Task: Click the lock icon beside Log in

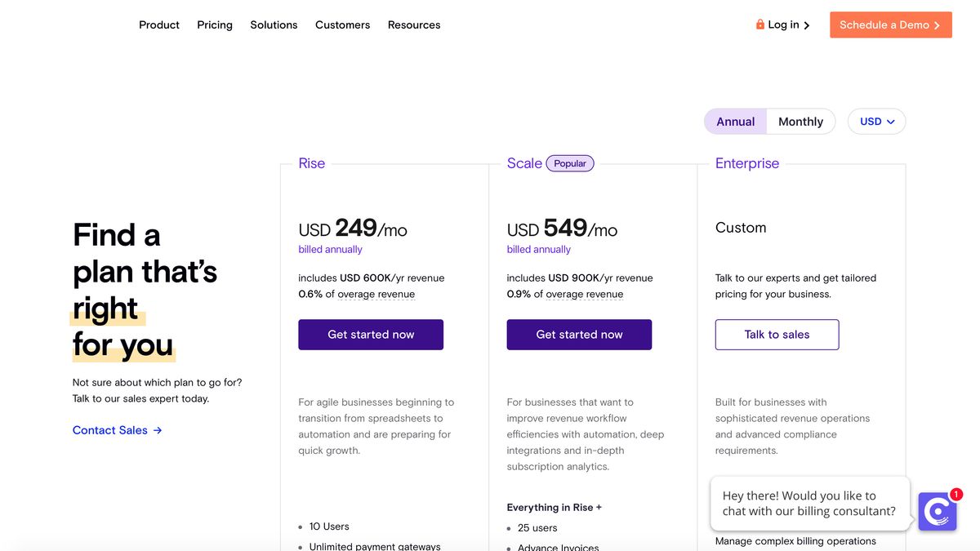Action: click(x=760, y=24)
